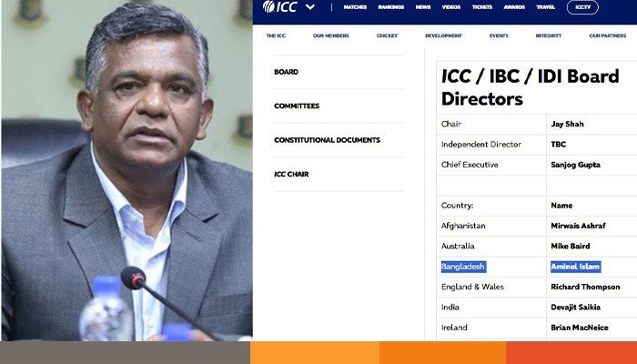
Task: Click the photo of man at microphone
Action: tap(126, 170)
